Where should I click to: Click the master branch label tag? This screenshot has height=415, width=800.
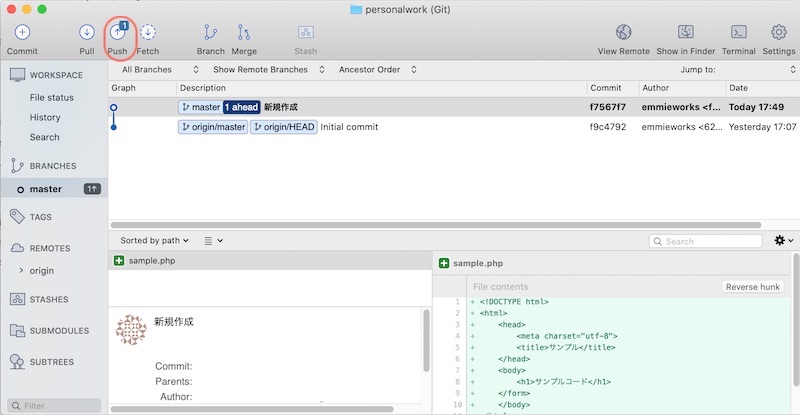(x=200, y=107)
